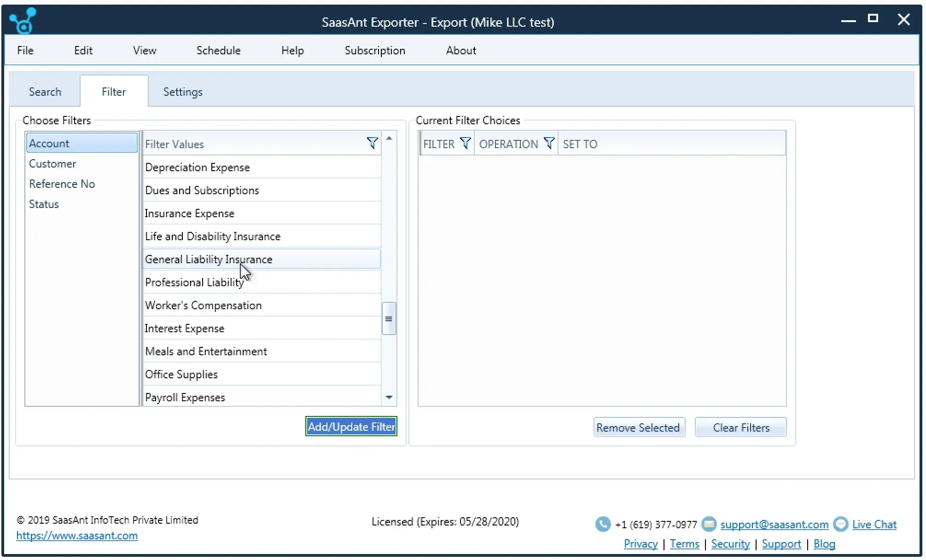The width and height of the screenshot is (926, 560).
Task: Select Reference No filter option
Action: (62, 184)
